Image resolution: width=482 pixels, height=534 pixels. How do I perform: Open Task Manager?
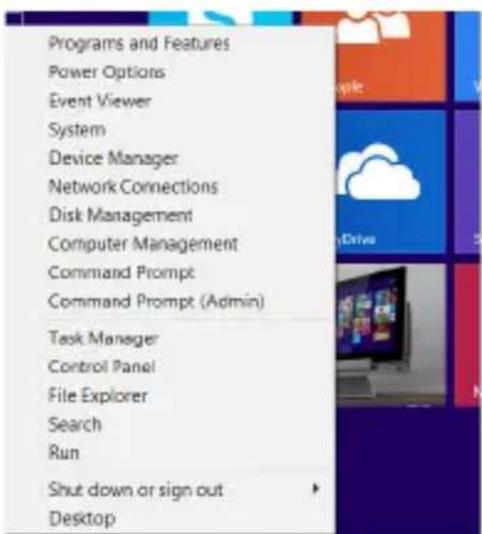tap(104, 338)
